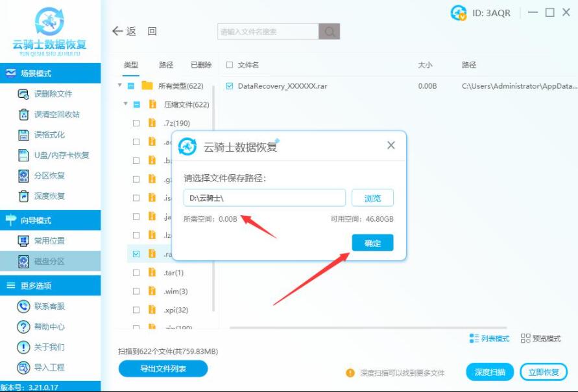The height and width of the screenshot is (392, 578).
Task: Select 磁盘分区 sidebar entry
Action: click(x=50, y=261)
